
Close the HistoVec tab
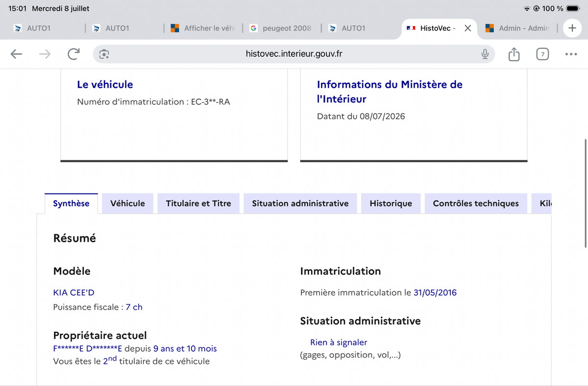click(467, 28)
